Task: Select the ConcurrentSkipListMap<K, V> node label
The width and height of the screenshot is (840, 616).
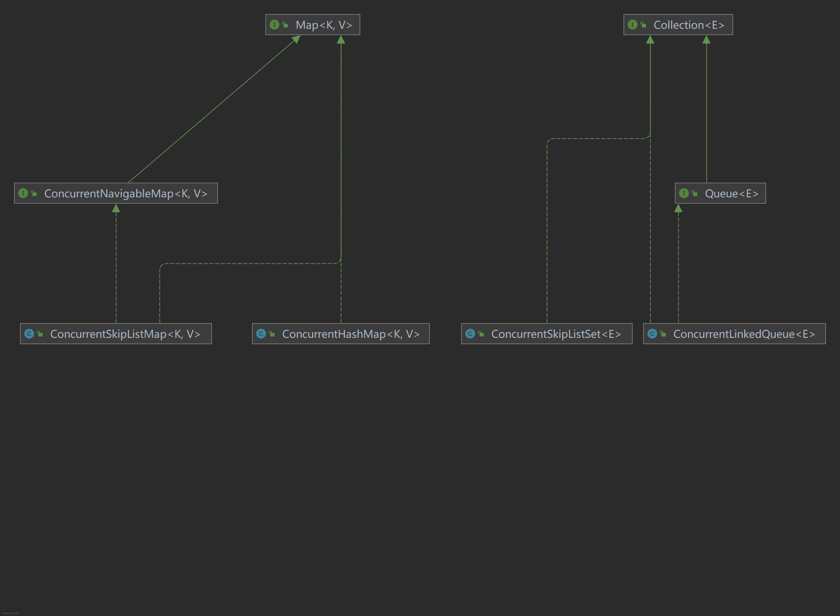Action: (125, 334)
